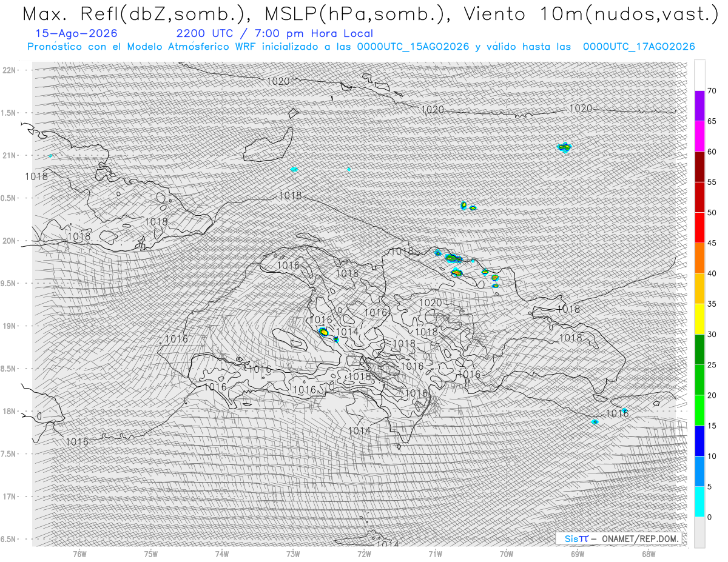Click longitude label '75W'

point(151,554)
